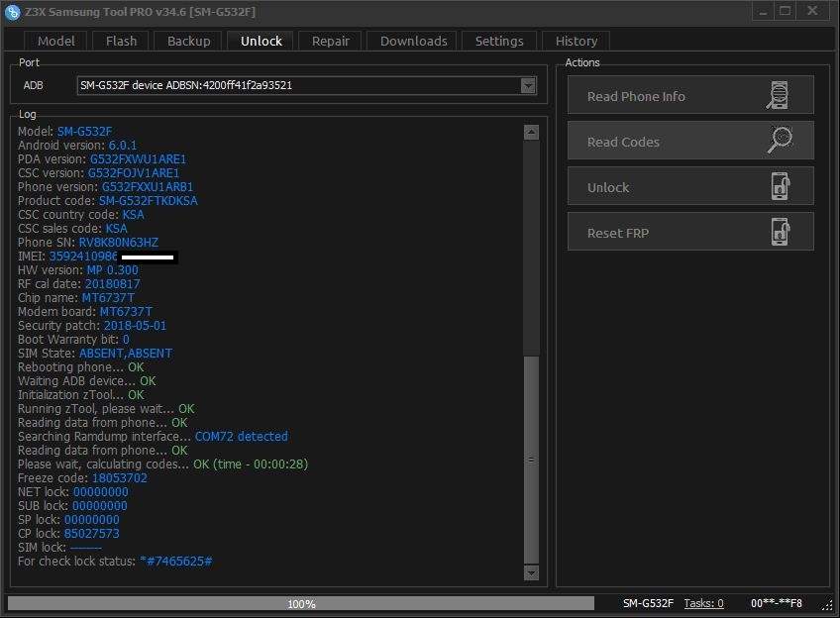Click the NET lock 00000000 value
This screenshot has height=618, width=840.
[x=101, y=492]
